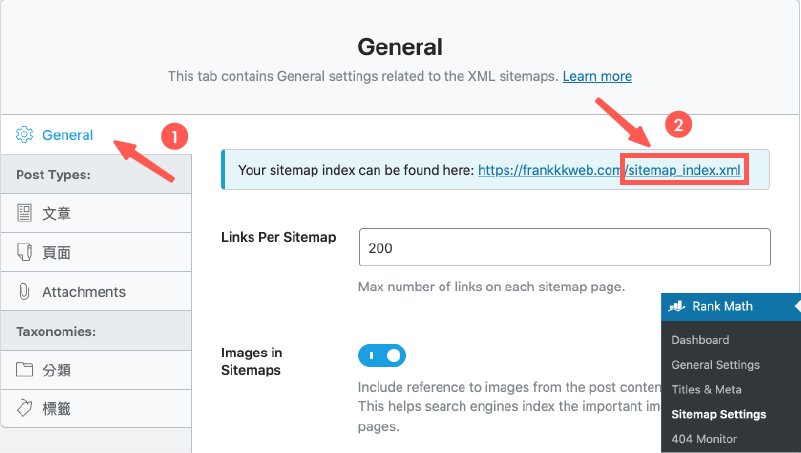Go to General Settings menu item

tap(715, 365)
